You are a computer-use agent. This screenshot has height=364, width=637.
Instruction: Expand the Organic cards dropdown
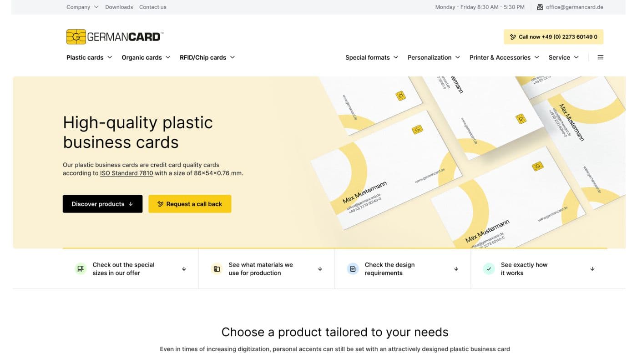click(146, 57)
